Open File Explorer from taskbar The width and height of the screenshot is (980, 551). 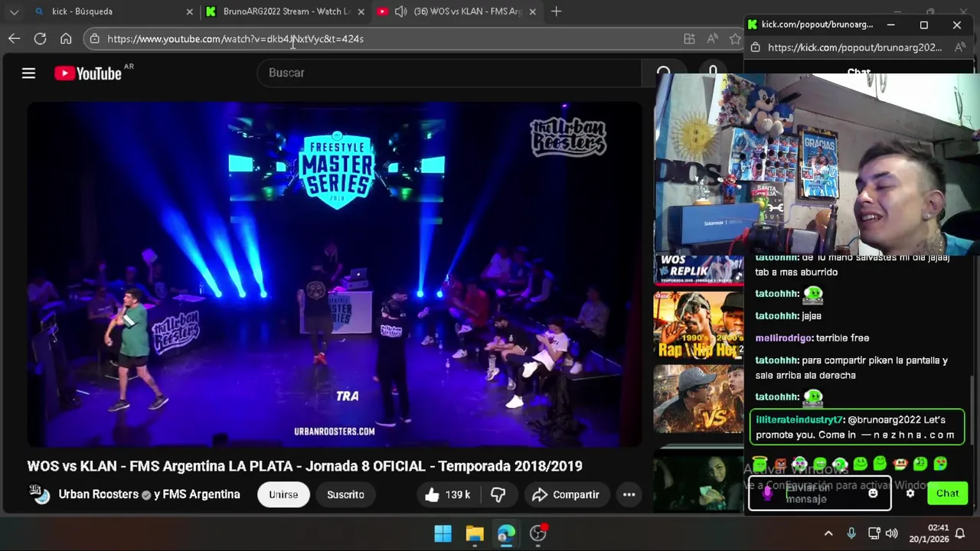pyautogui.click(x=475, y=533)
